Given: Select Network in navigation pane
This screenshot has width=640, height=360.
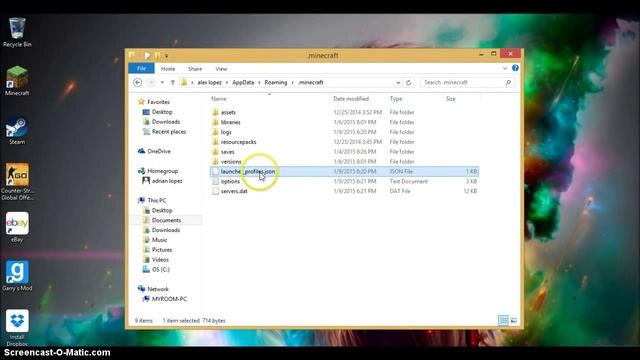Looking at the screenshot, I should point(158,289).
